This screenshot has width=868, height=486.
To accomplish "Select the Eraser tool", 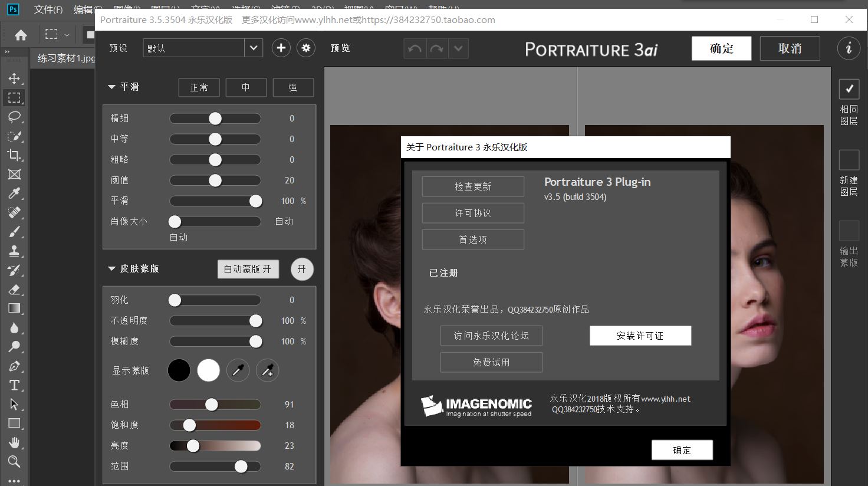I will (14, 289).
